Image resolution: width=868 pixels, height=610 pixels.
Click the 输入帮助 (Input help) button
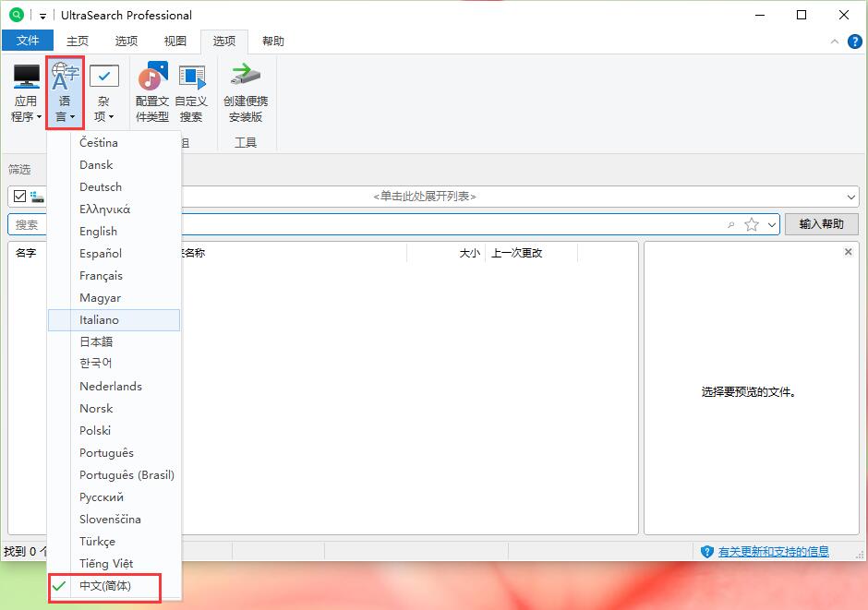[x=822, y=224]
